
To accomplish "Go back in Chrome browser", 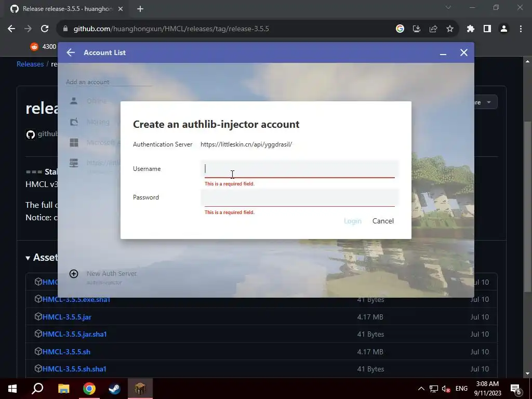I will [11, 29].
